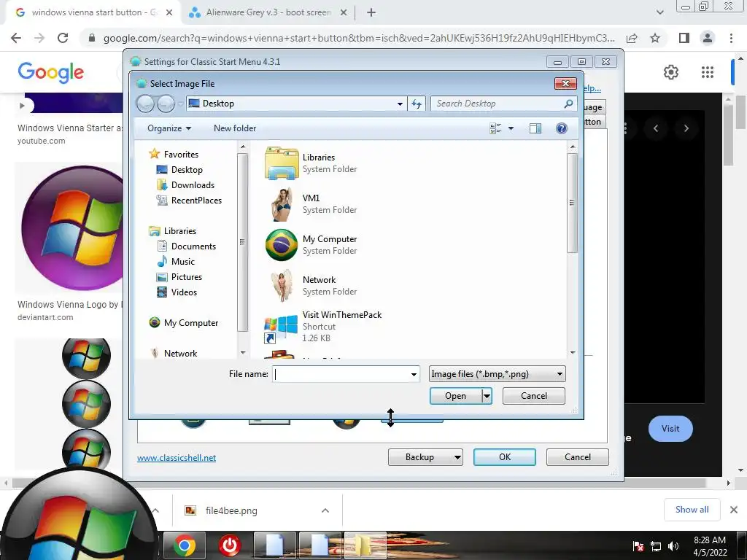This screenshot has width=747, height=560.
Task: Bookmark this page with star icon
Action: [x=655, y=38]
